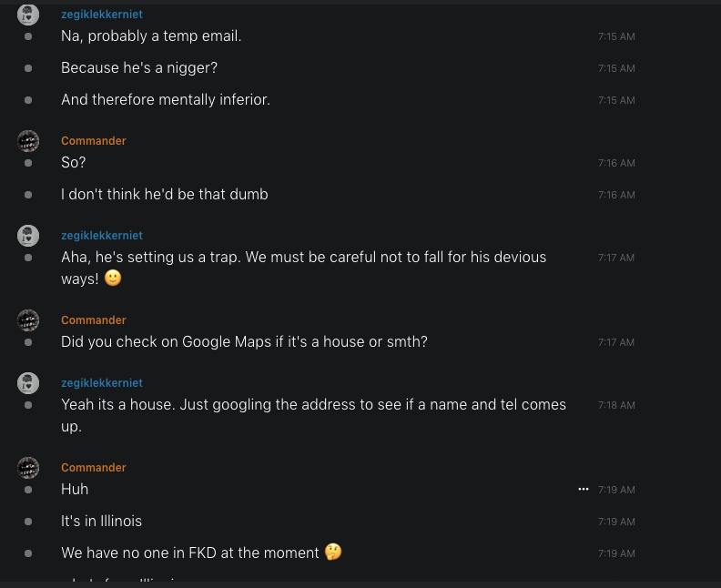Click the 7:18 AM timestamp
This screenshot has width=721, height=588.
point(616,405)
